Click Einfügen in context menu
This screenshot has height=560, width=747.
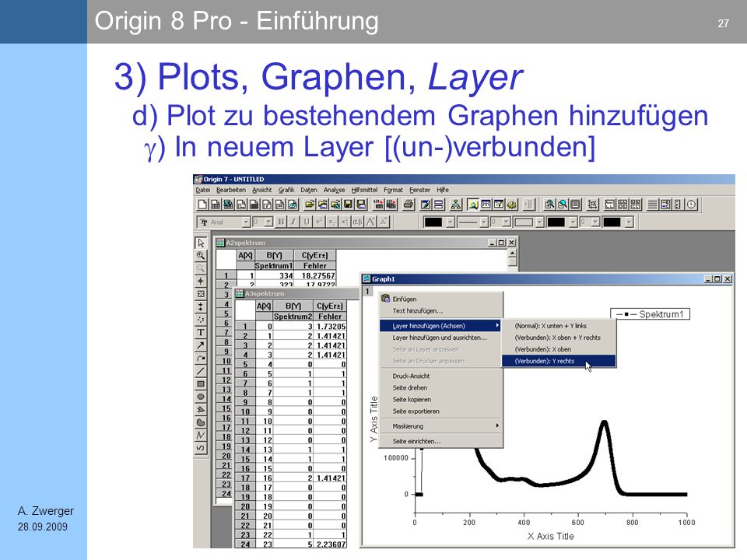[441, 299]
